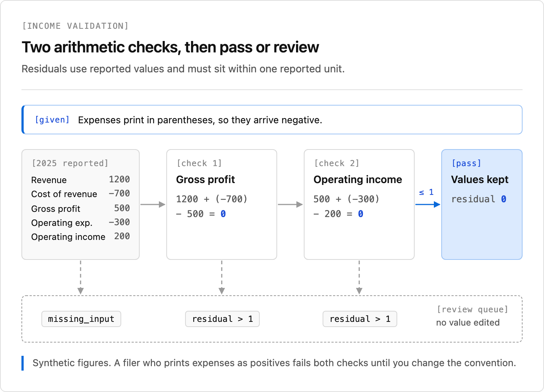
Task: Click the Operating income heading in check 2
Action: (x=358, y=179)
